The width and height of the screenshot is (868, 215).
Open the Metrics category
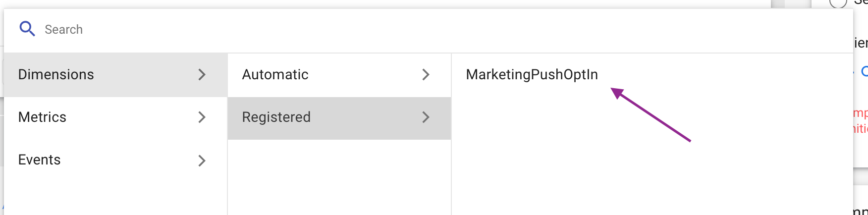point(115,117)
